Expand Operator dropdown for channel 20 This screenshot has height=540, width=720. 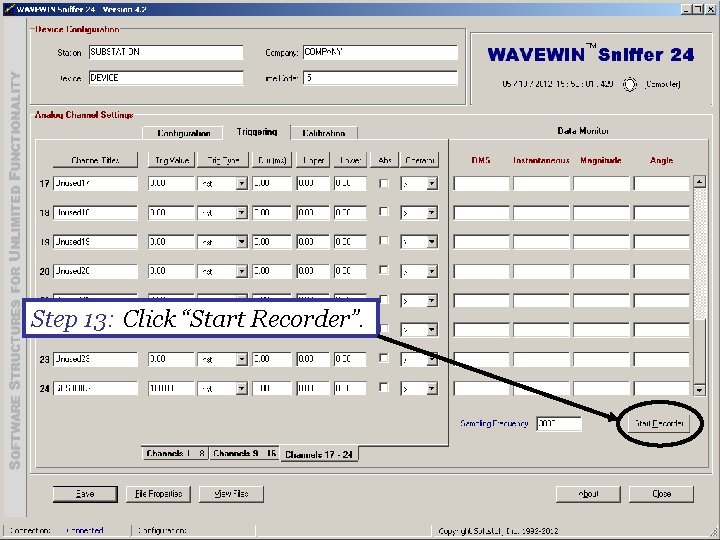(x=432, y=271)
